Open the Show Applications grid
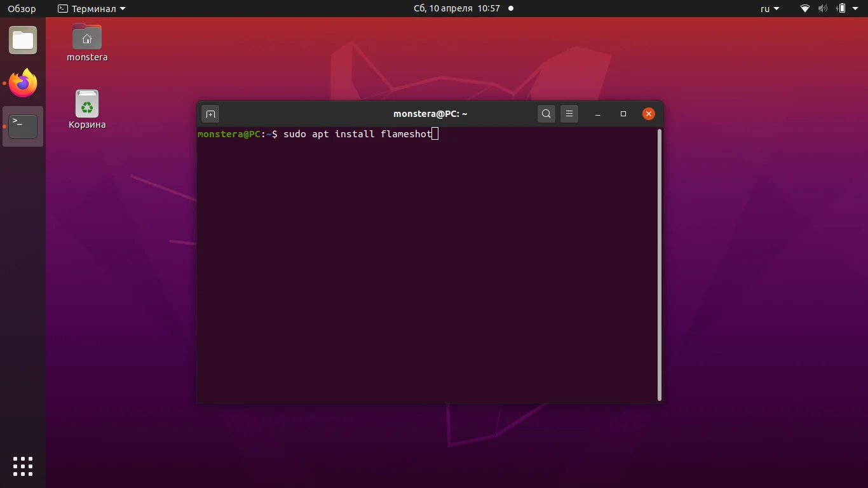The image size is (868, 488). click(23, 466)
